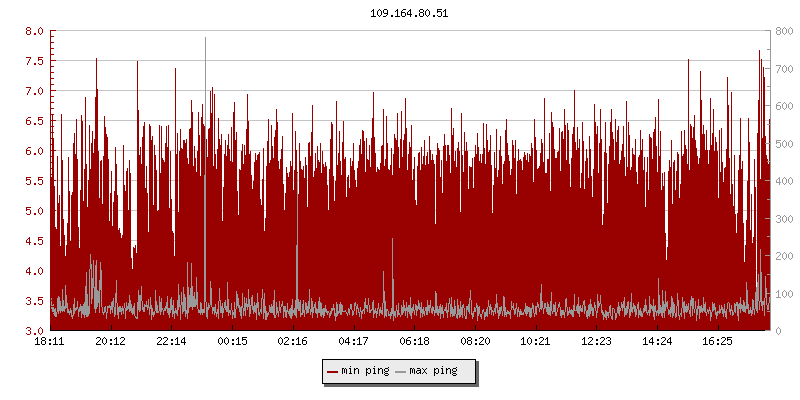Click the dark red min ping legend swatch
Screen dimensions: 800x400
pos(333,372)
